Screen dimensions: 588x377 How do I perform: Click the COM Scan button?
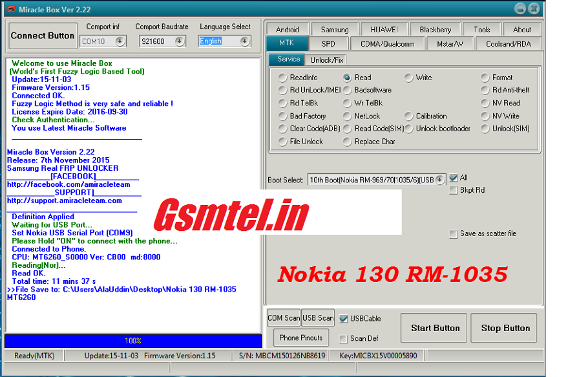click(x=284, y=318)
